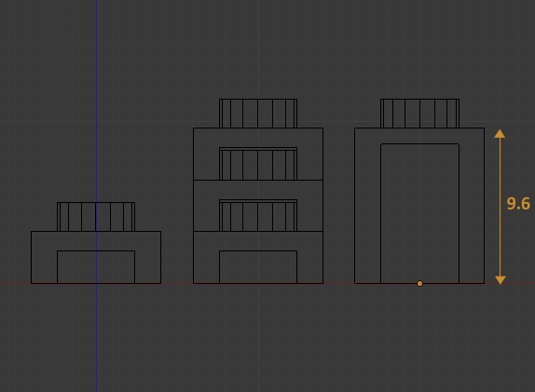Select the ribbed stud atop the right tall brick
Image resolution: width=535 pixels, height=392 pixels.
pos(419,114)
